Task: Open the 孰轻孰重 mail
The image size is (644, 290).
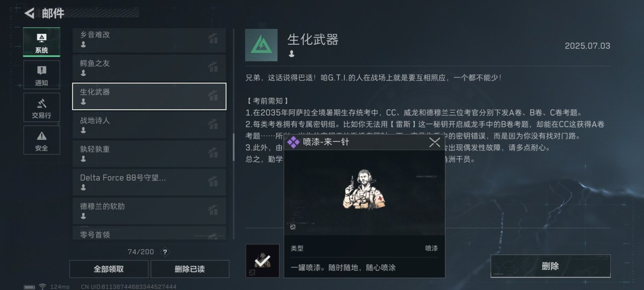Action: coord(149,154)
